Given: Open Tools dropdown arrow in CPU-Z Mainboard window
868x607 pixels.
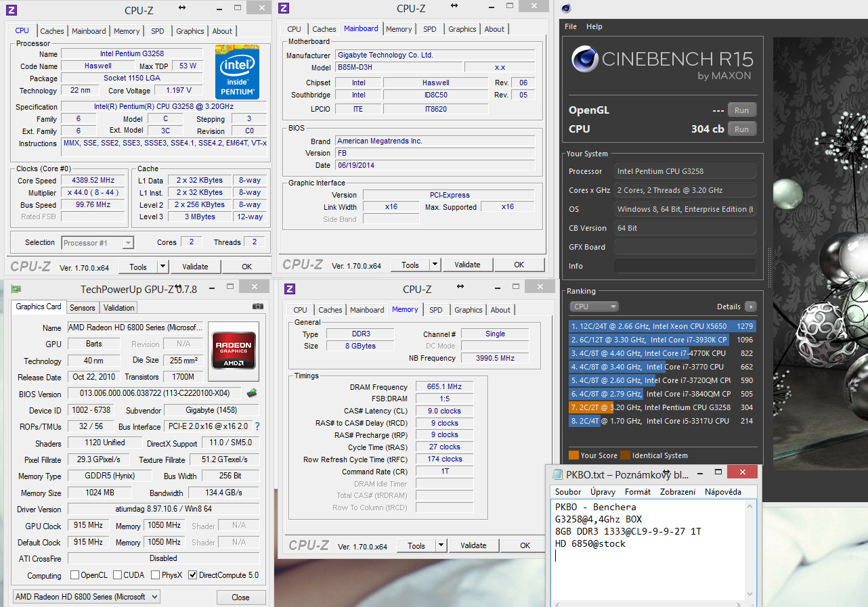Looking at the screenshot, I should pyautogui.click(x=435, y=265).
